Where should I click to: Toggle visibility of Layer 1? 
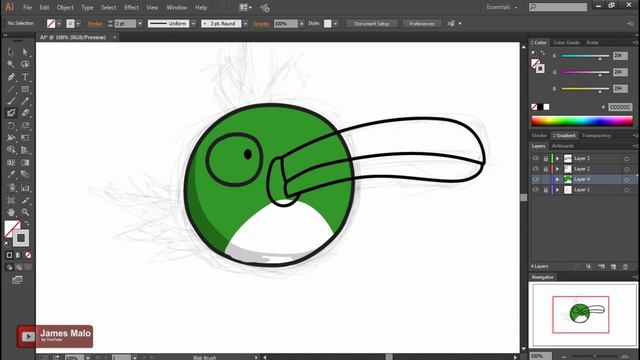coord(536,190)
